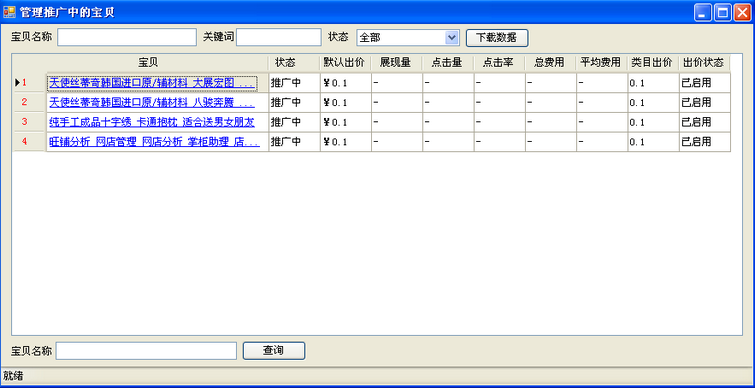Click the 点击率 column header
This screenshot has width=755, height=388.
coord(499,63)
